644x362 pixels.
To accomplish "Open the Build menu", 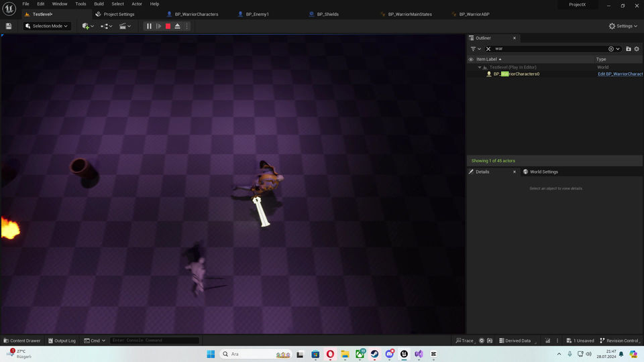I will (99, 4).
